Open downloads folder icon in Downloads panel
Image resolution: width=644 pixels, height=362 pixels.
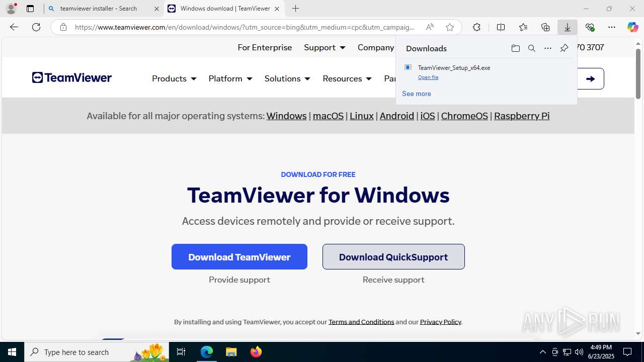pyautogui.click(x=515, y=48)
